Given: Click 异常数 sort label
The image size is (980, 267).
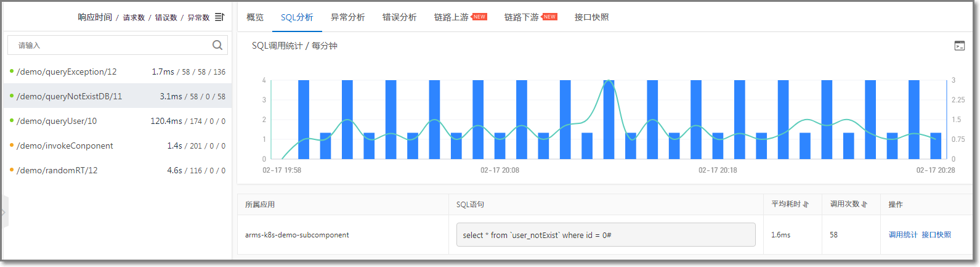Looking at the screenshot, I should coord(198,17).
